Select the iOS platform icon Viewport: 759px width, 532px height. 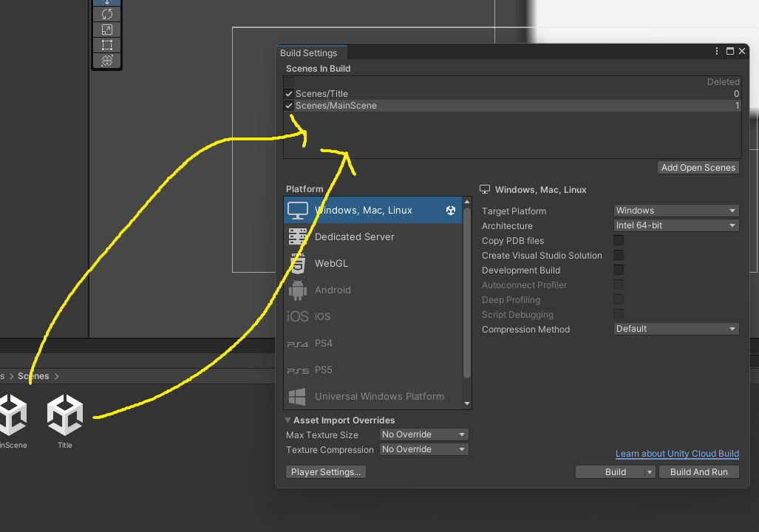tap(298, 316)
